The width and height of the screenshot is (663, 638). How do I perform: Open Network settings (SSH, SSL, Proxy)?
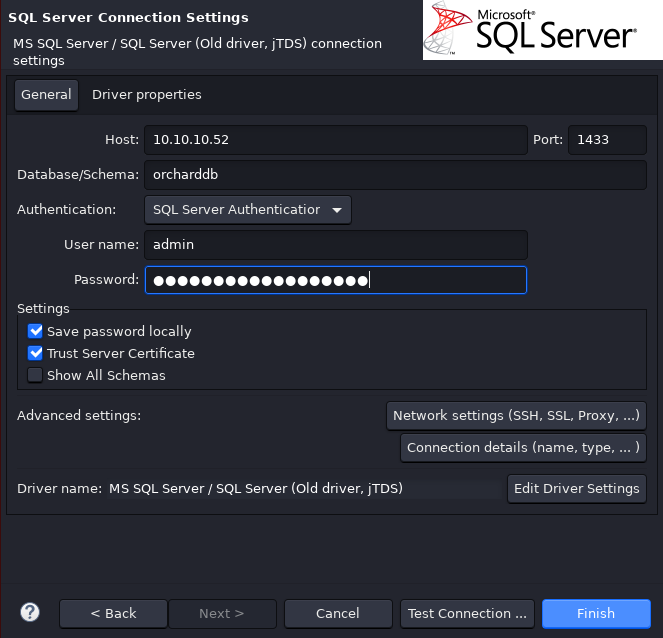pyautogui.click(x=516, y=415)
